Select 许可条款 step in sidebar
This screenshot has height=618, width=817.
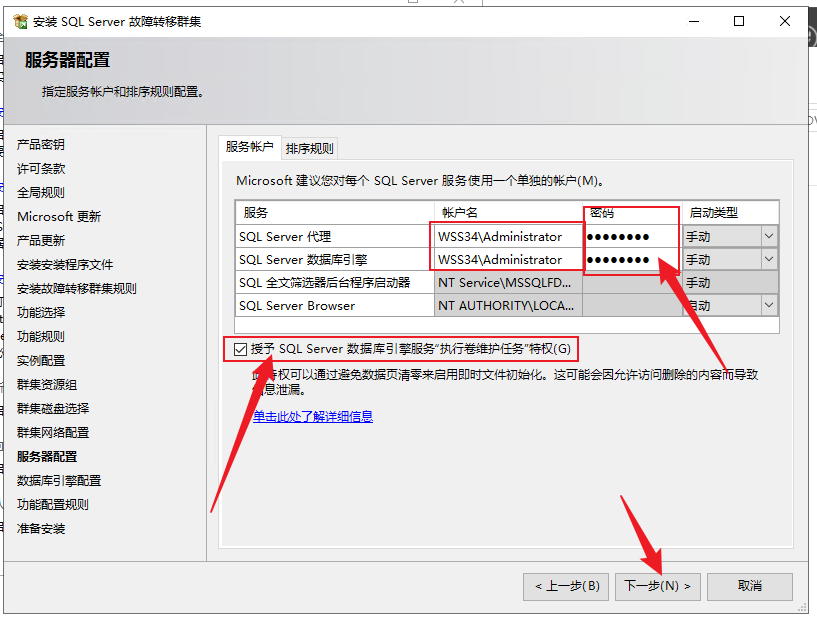tap(41, 168)
